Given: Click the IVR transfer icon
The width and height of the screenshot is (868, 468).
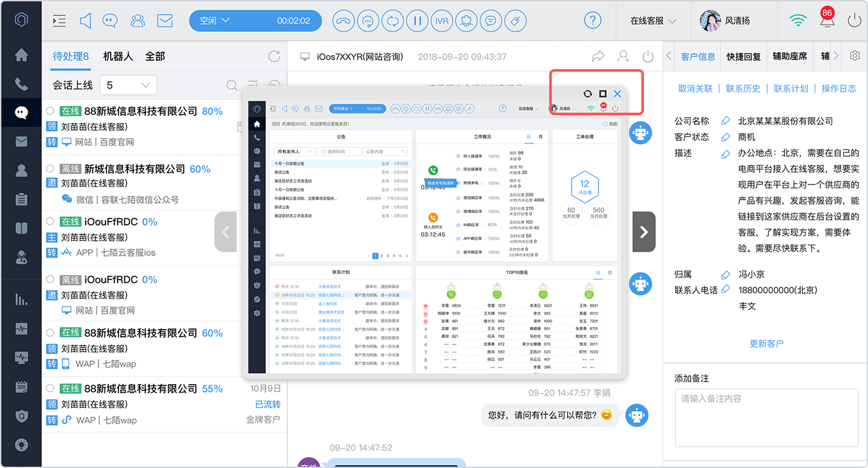Looking at the screenshot, I should (442, 20).
